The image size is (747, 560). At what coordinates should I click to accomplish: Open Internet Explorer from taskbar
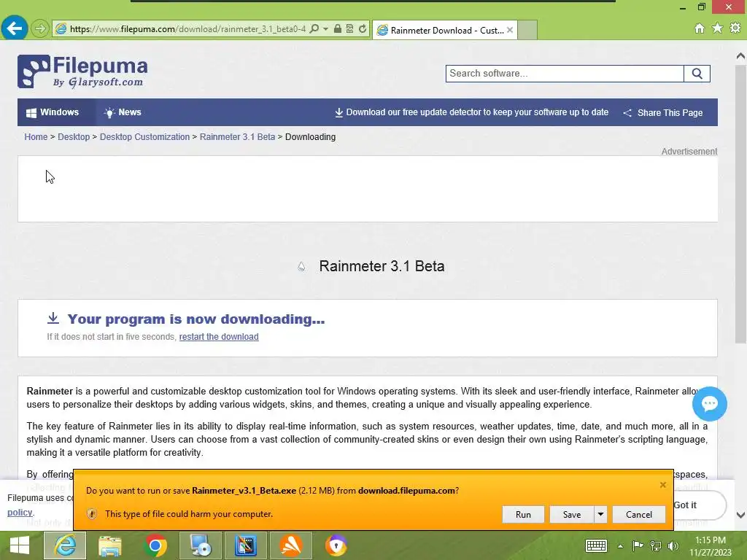click(65, 545)
